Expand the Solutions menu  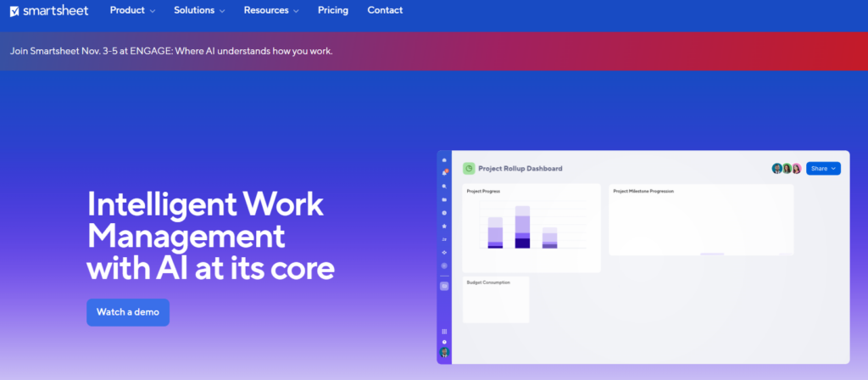click(199, 10)
